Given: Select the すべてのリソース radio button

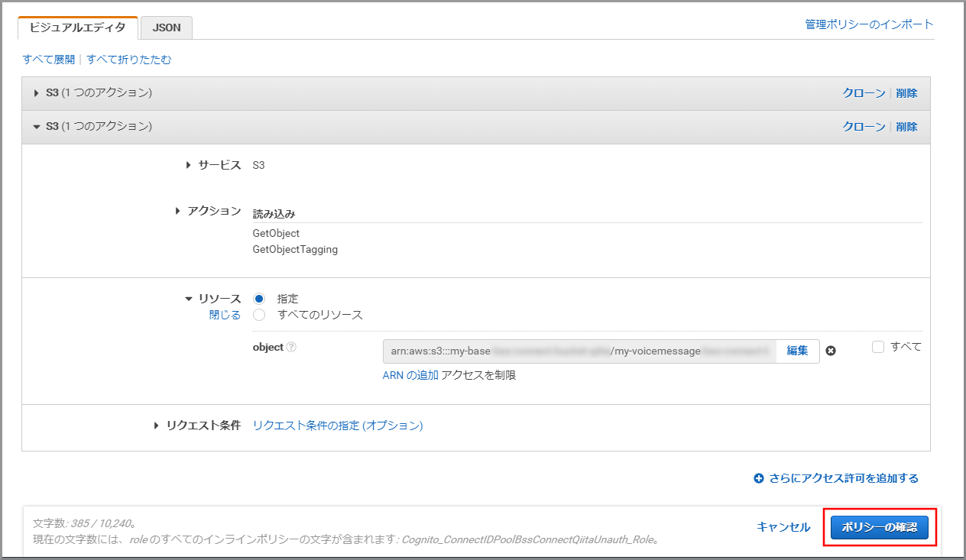Looking at the screenshot, I should [x=259, y=315].
